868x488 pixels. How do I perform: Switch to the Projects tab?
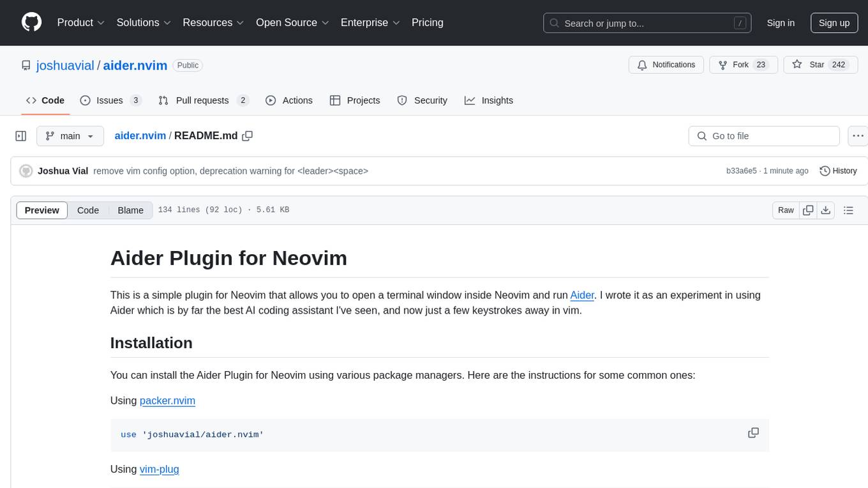pyautogui.click(x=355, y=100)
